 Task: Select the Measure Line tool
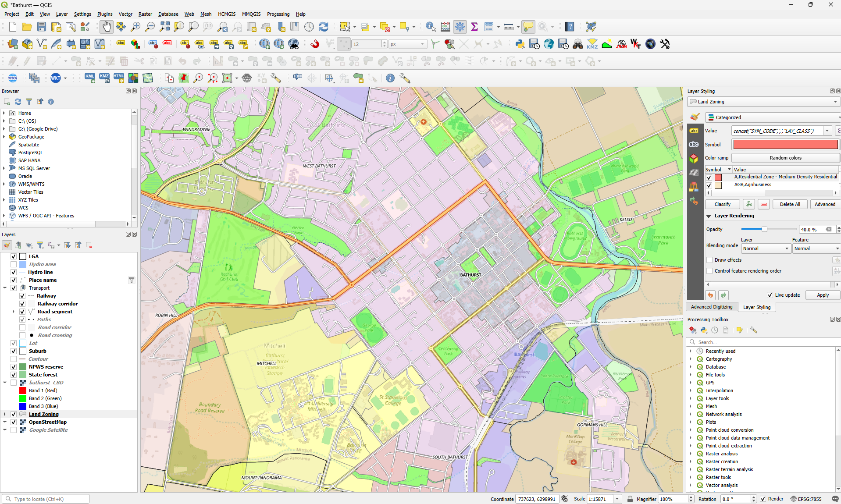(x=508, y=27)
